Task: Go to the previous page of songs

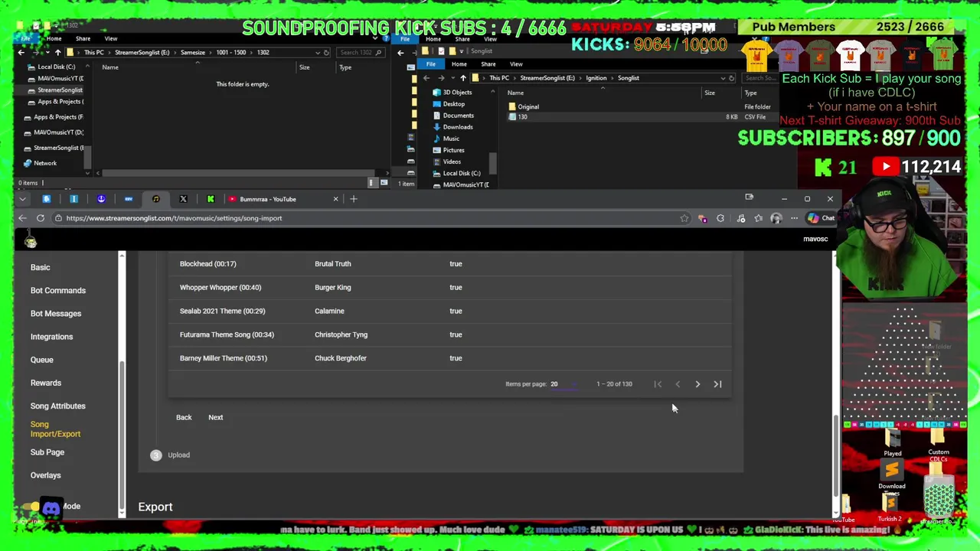Action: (x=678, y=384)
